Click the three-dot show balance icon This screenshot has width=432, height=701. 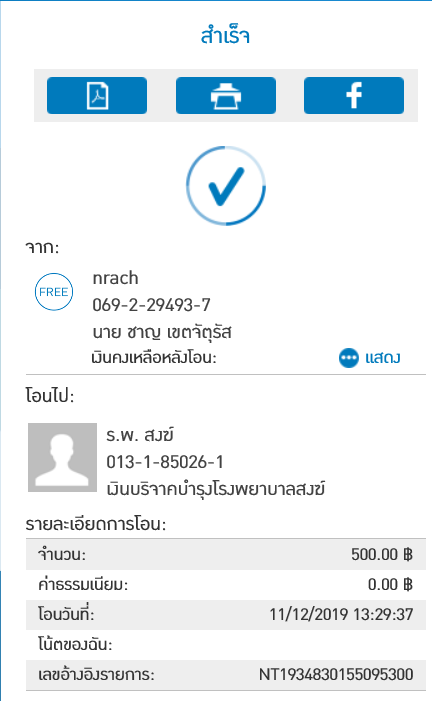(348, 358)
